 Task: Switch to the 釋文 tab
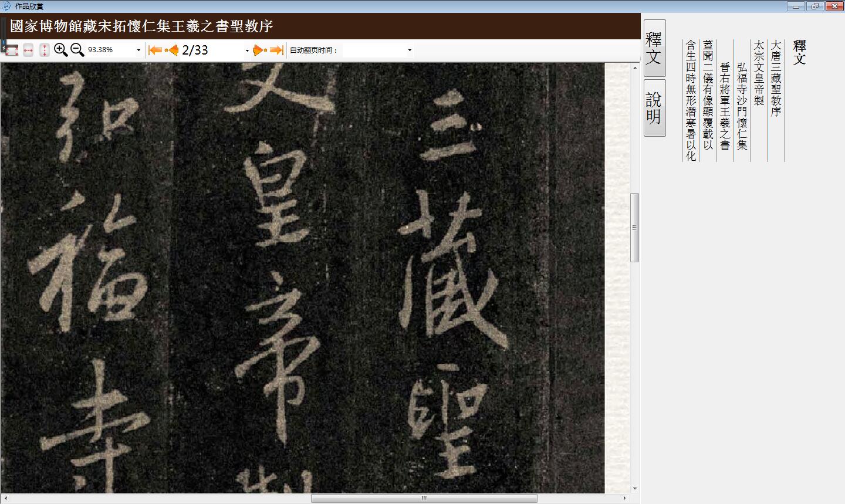tap(655, 48)
